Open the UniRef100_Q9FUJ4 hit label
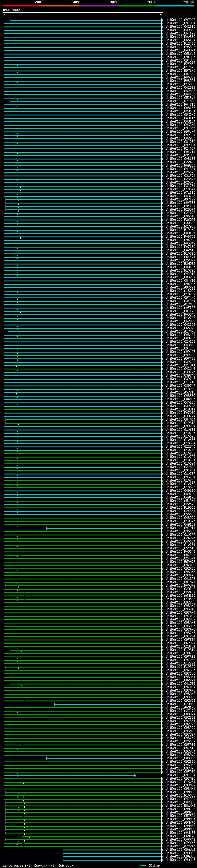This screenshot has height=868, width=197. point(180,23)
